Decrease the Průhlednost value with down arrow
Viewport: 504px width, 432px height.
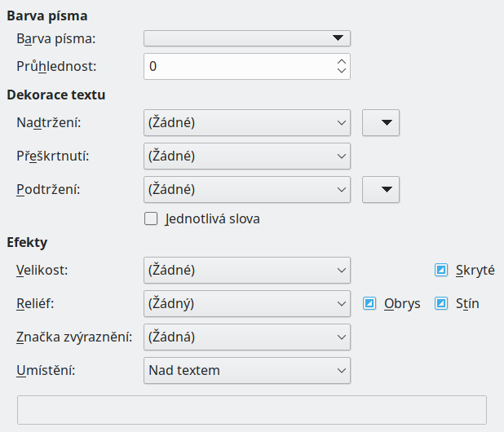(342, 71)
